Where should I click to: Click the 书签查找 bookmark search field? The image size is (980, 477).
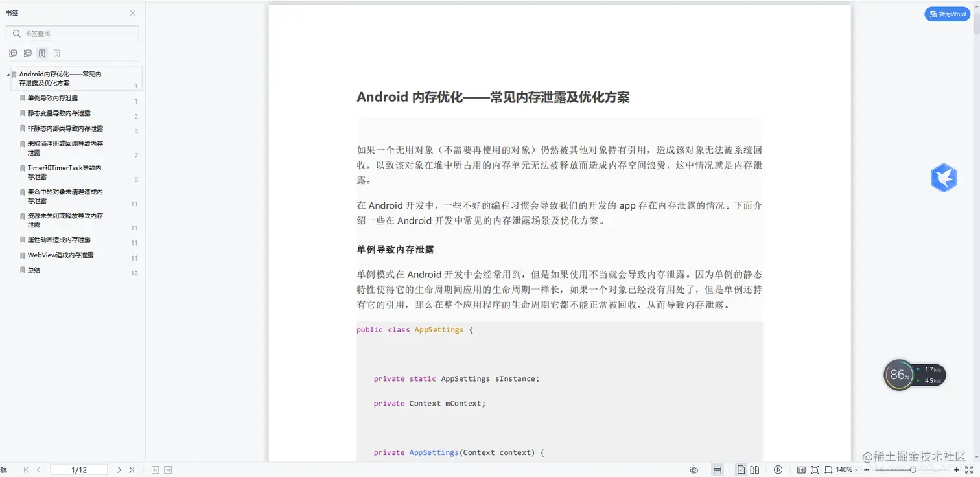point(72,33)
